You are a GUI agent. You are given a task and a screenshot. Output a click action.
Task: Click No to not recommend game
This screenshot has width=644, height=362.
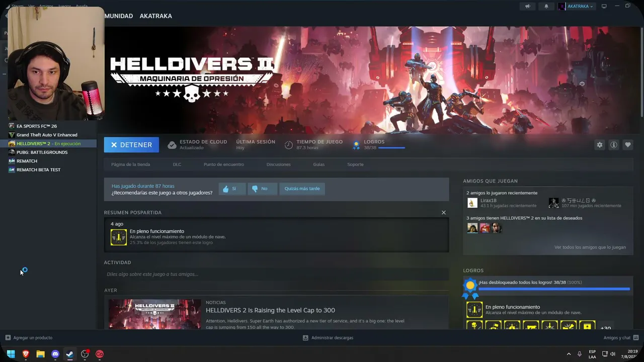pyautogui.click(x=262, y=189)
